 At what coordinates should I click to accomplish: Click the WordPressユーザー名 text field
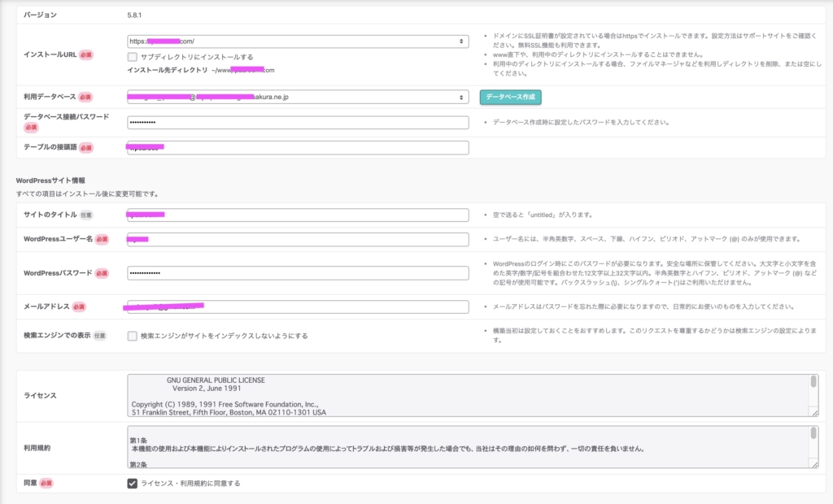coord(298,240)
